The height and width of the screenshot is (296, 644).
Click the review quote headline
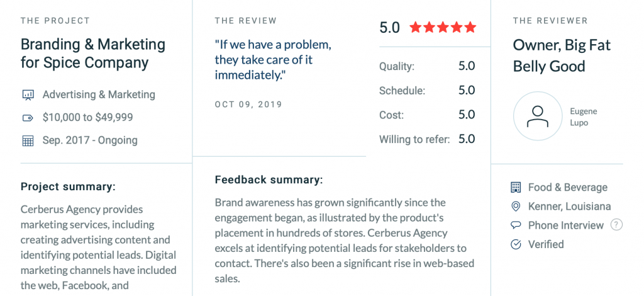273,60
